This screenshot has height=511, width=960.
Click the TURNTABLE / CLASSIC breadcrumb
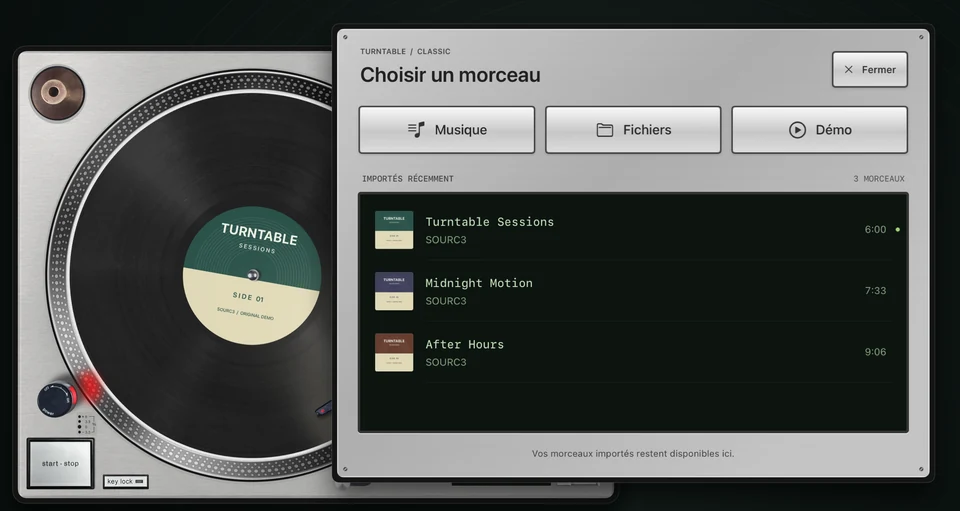[x=405, y=51]
